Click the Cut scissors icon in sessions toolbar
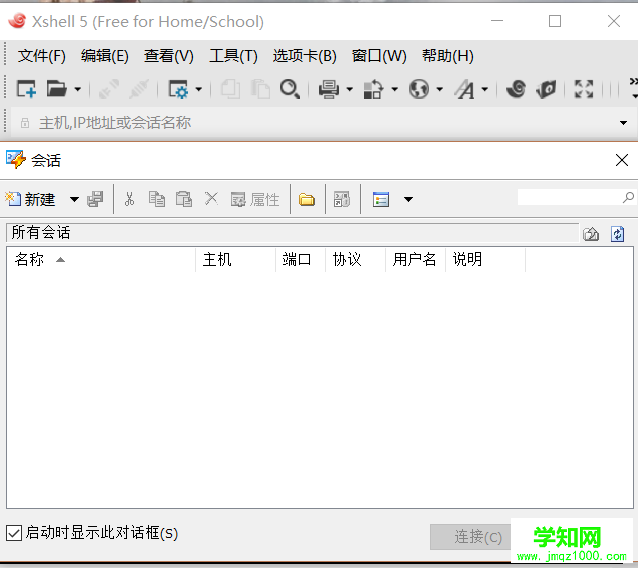Viewport: 638px width, 568px height. click(129, 199)
